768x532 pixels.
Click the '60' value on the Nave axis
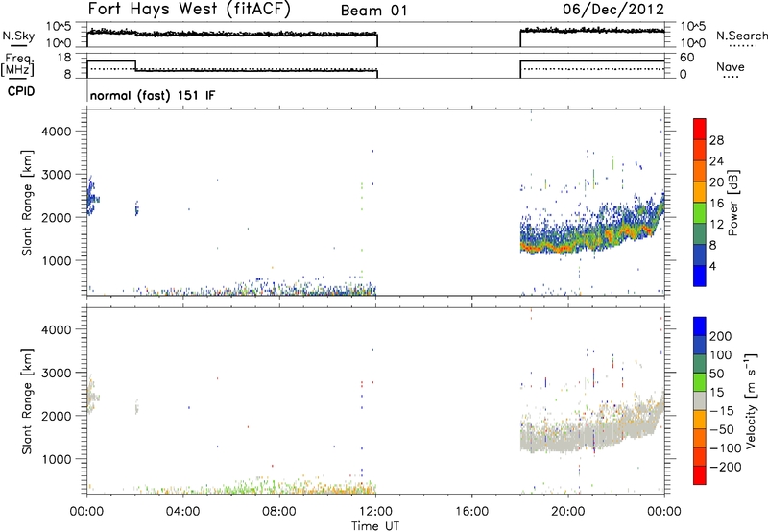[686, 58]
